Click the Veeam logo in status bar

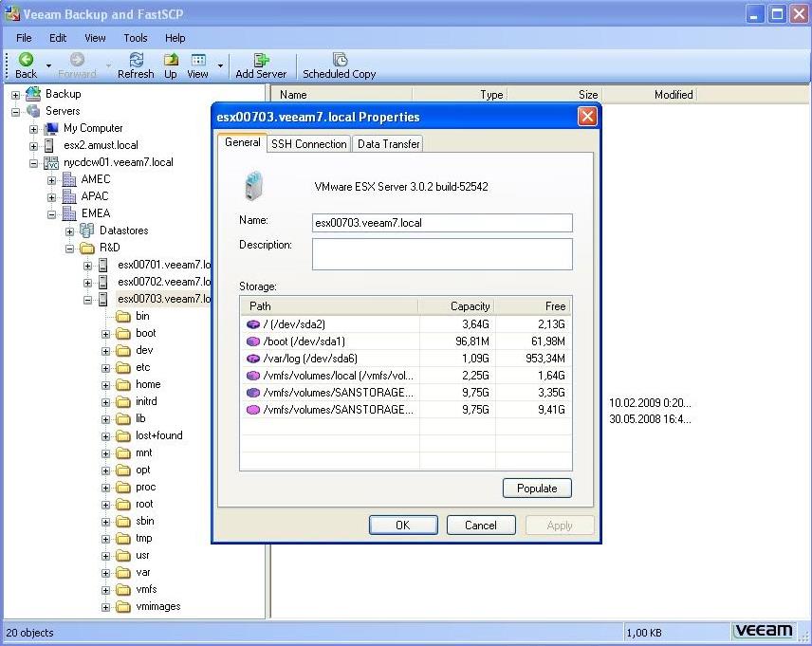point(765,630)
